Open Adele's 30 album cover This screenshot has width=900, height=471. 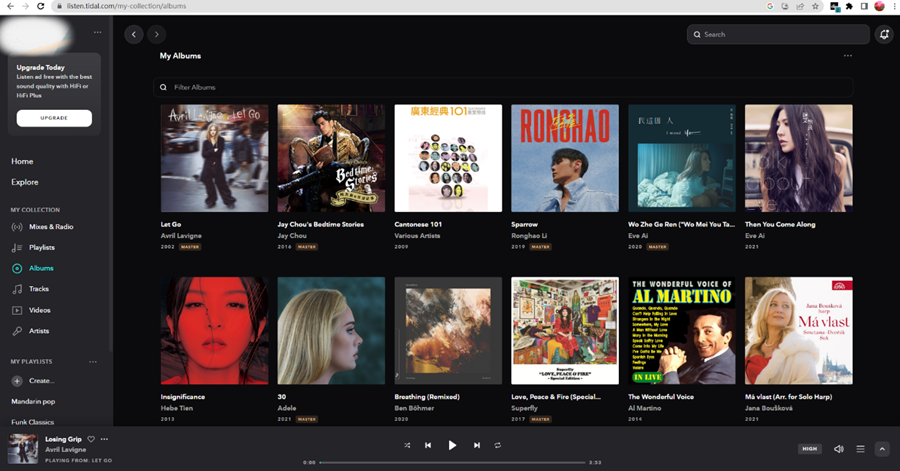(x=331, y=330)
